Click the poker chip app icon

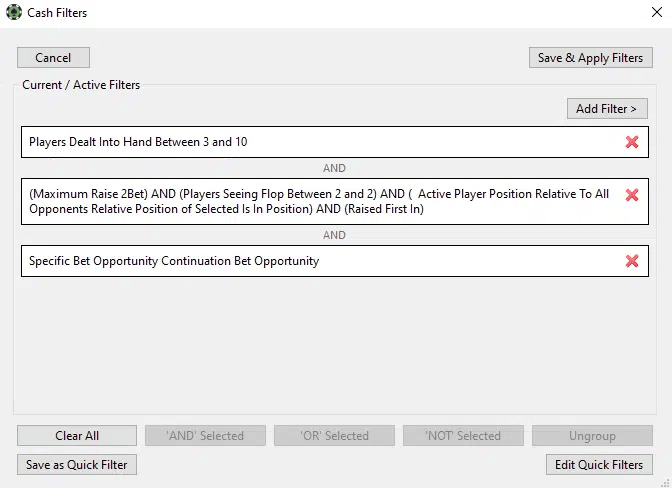14,12
